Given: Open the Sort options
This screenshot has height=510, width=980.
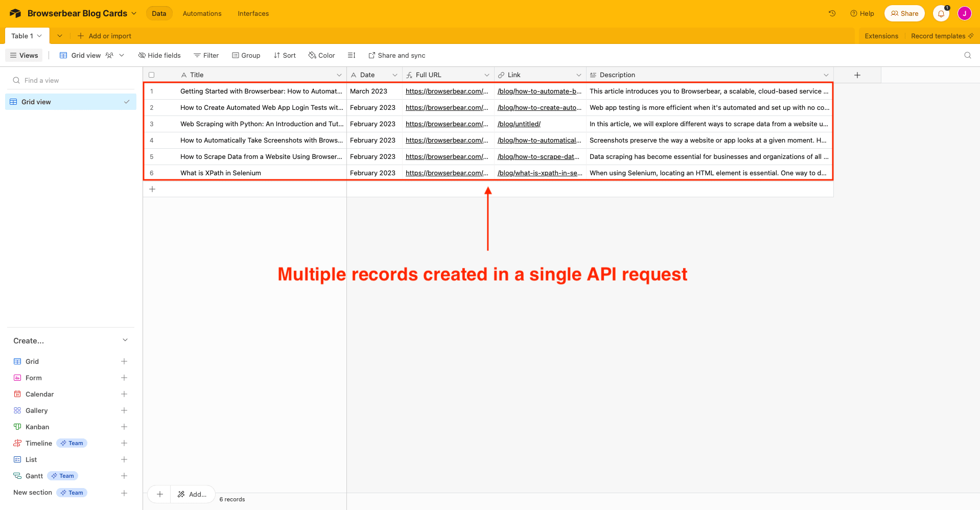Looking at the screenshot, I should [x=285, y=55].
